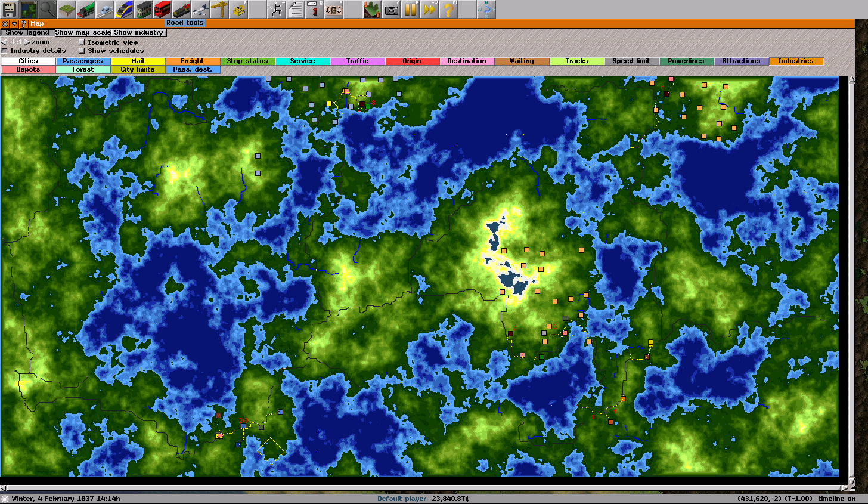
Task: Select the Origin map filter
Action: coord(412,61)
